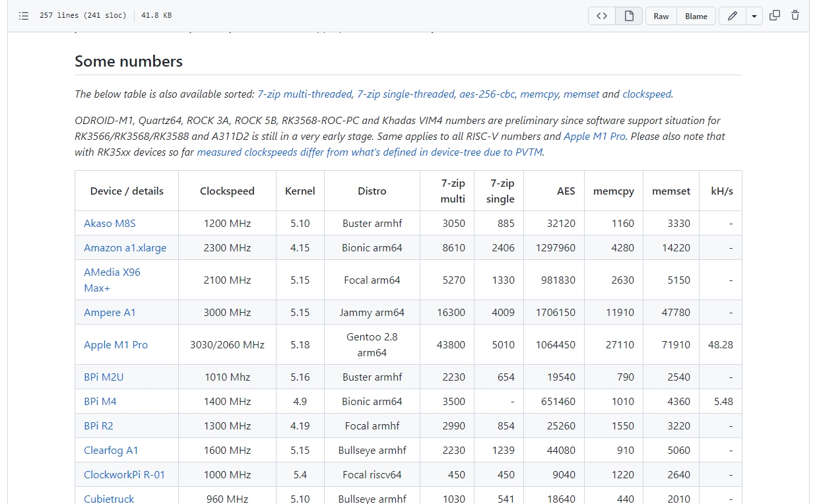Follow the clockspeed sorted link
This screenshot has width=817, height=504.
coord(647,94)
